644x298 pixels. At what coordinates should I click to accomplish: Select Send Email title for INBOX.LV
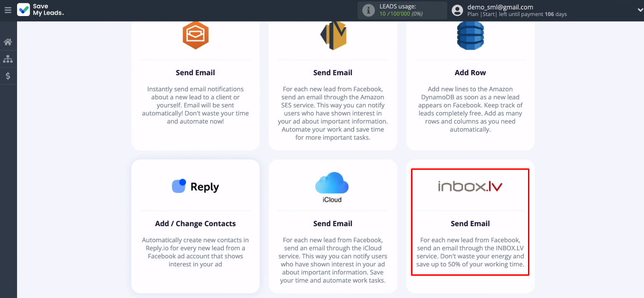click(470, 223)
